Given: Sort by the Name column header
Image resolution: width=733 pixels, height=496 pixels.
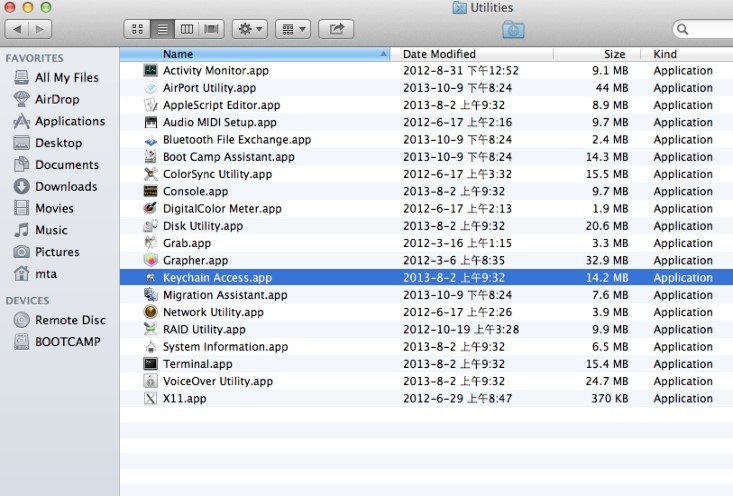Looking at the screenshot, I should pos(255,54).
